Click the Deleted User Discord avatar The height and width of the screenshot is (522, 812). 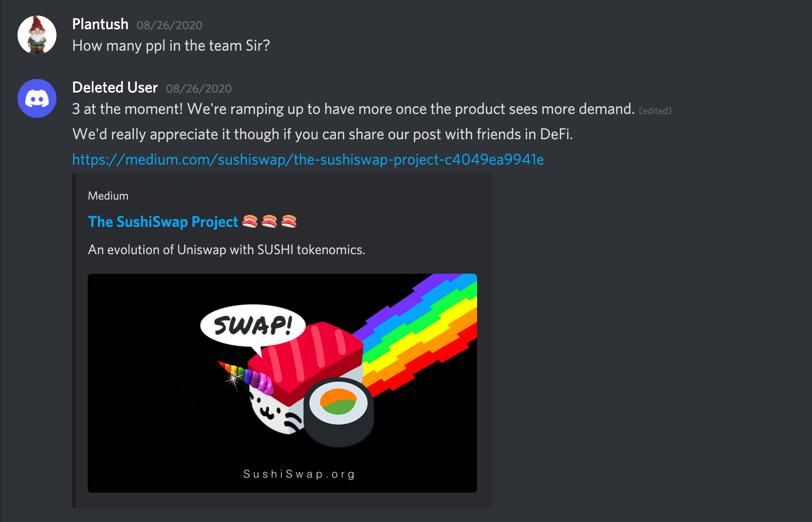tap(37, 98)
